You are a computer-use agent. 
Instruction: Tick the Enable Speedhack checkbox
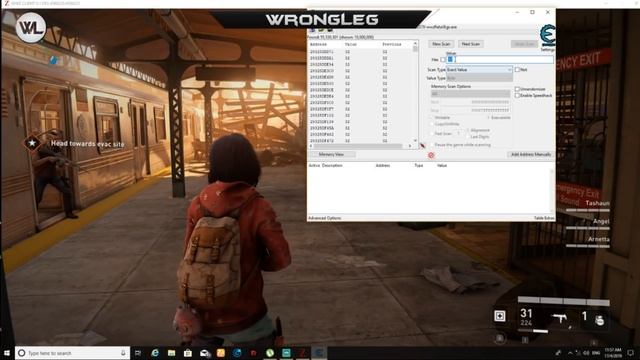518,96
